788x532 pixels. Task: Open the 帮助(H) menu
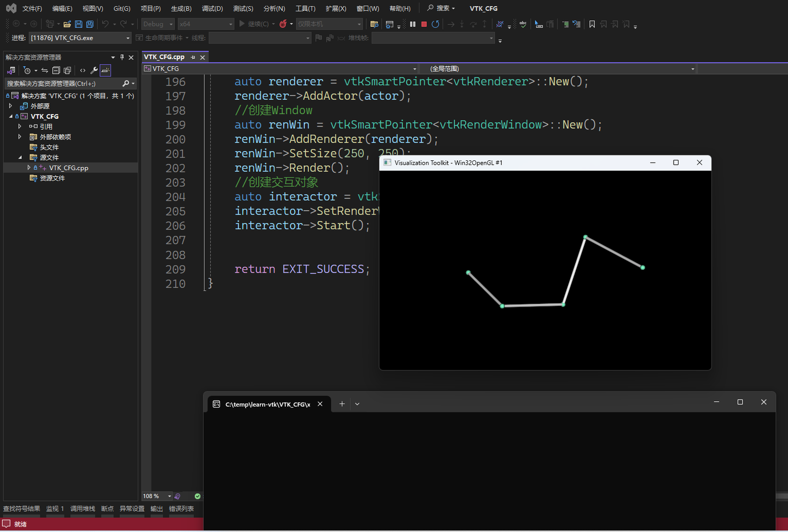pos(400,8)
